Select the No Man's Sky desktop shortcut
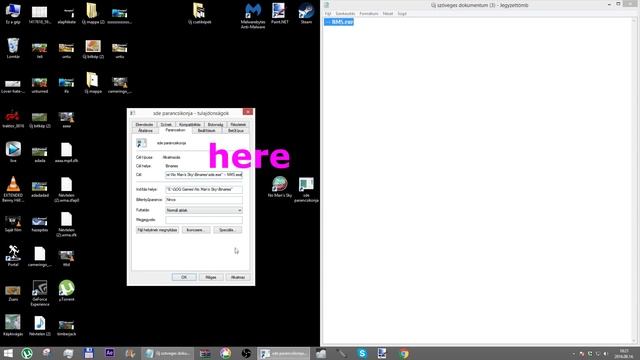Viewport: 640px width, 360px height. click(x=280, y=187)
